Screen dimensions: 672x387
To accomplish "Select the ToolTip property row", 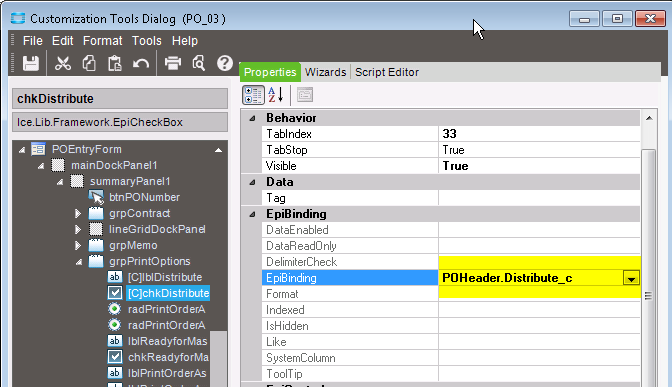I will click(451, 374).
